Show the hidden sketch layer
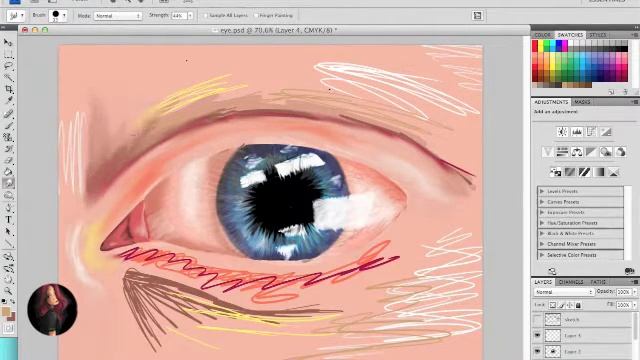Screen dimensions: 640x360 (538, 320)
